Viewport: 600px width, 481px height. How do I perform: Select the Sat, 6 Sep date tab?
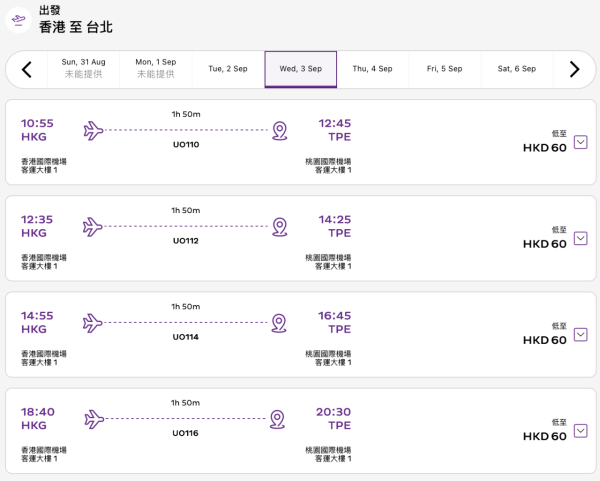pyautogui.click(x=517, y=69)
